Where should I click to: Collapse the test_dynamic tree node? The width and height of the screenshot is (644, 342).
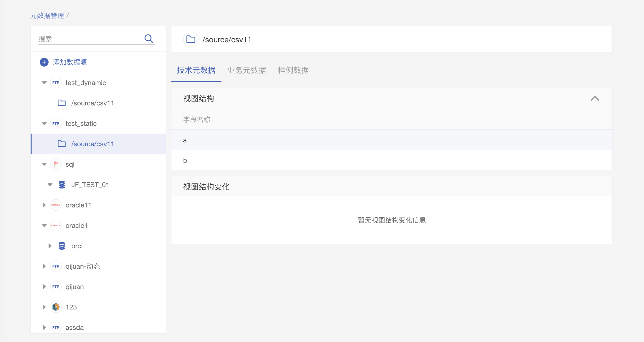click(x=44, y=83)
